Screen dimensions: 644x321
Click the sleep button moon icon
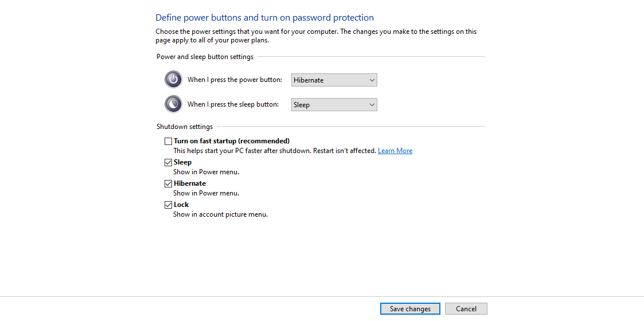(x=173, y=104)
